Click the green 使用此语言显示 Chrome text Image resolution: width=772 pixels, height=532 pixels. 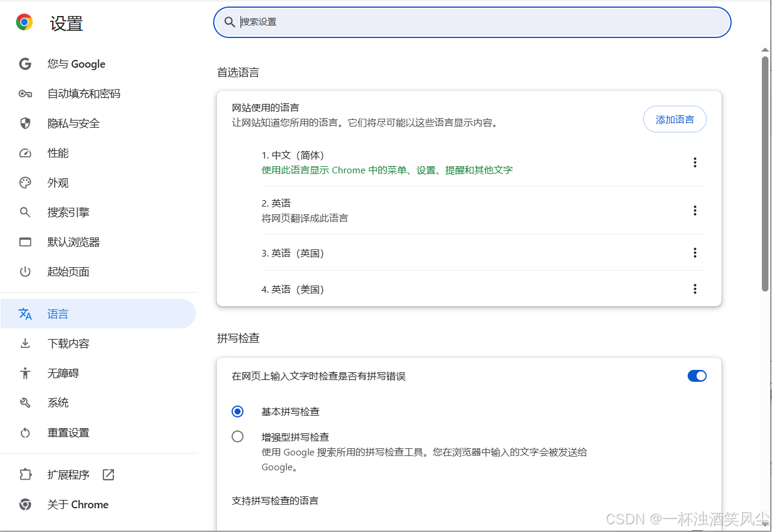387,170
